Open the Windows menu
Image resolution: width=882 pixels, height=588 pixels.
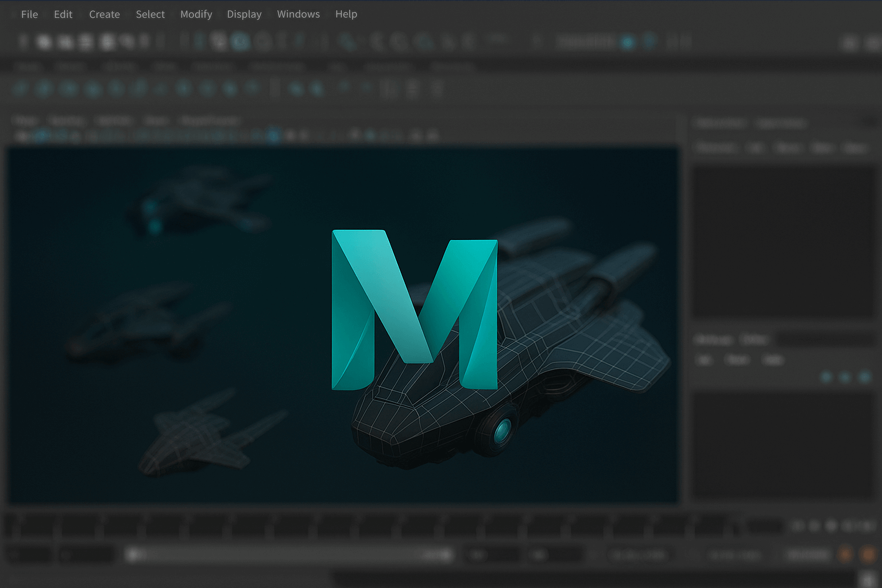(x=298, y=14)
